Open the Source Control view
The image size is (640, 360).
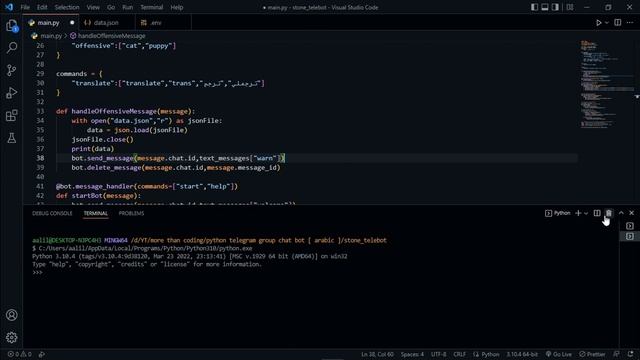click(11, 70)
